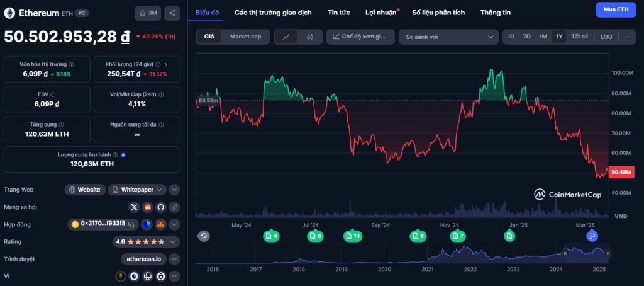Open the GitHub social link

click(160, 207)
